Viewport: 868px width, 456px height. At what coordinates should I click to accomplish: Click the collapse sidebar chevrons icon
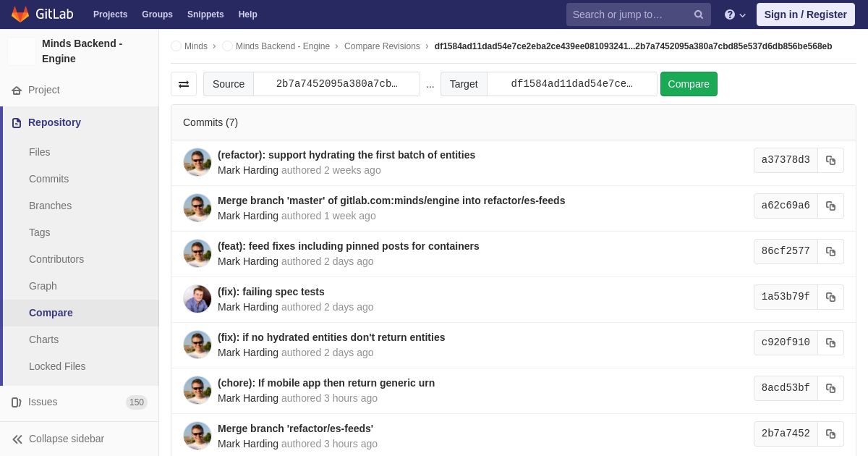17,439
